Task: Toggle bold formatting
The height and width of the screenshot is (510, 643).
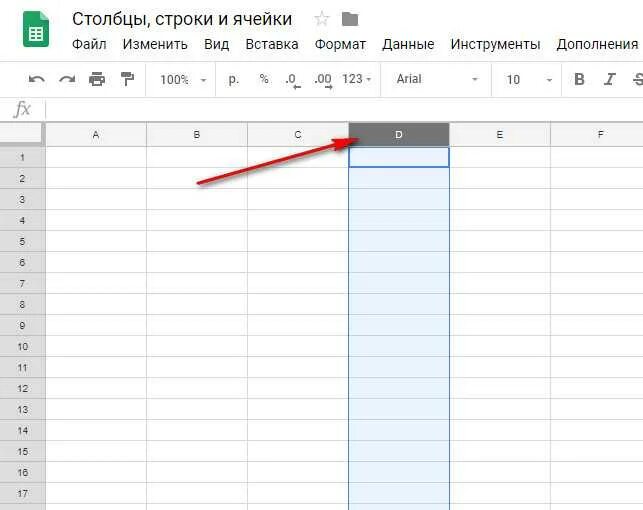Action: (x=579, y=79)
